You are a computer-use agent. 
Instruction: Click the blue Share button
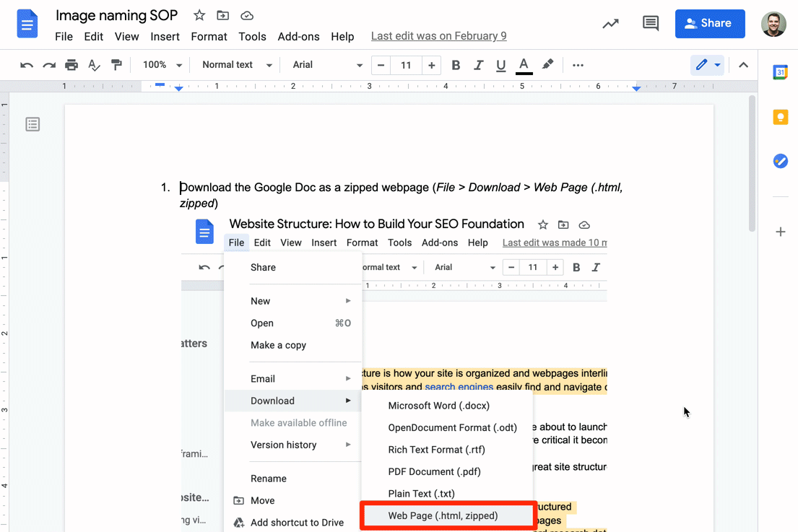[x=709, y=23]
